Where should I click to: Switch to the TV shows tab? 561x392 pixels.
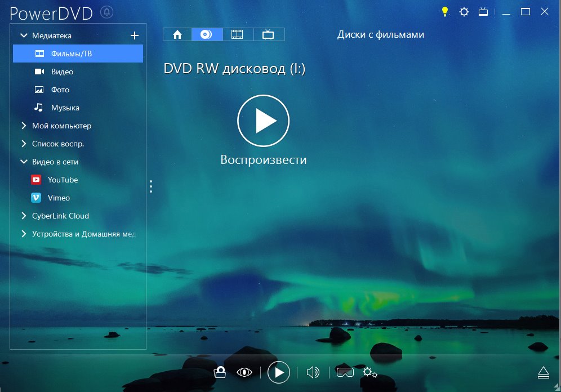[268, 34]
